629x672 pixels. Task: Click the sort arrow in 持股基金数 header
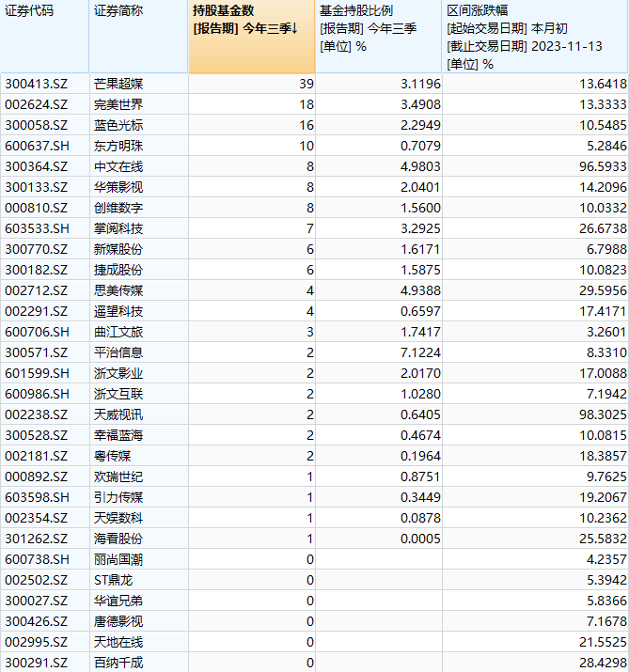click(295, 29)
